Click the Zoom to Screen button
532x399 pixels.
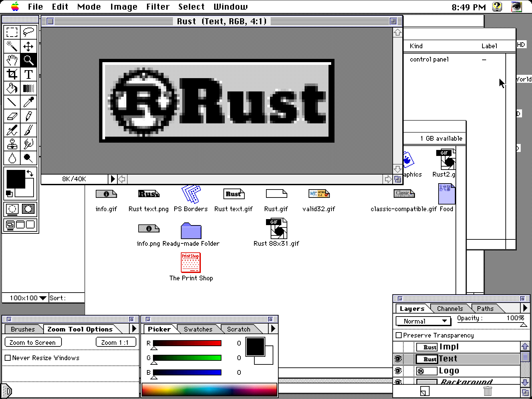tap(33, 342)
